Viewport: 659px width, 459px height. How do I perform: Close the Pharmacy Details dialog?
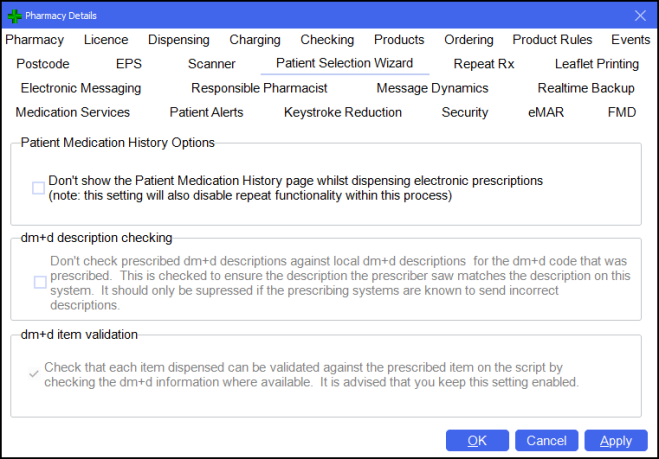640,15
